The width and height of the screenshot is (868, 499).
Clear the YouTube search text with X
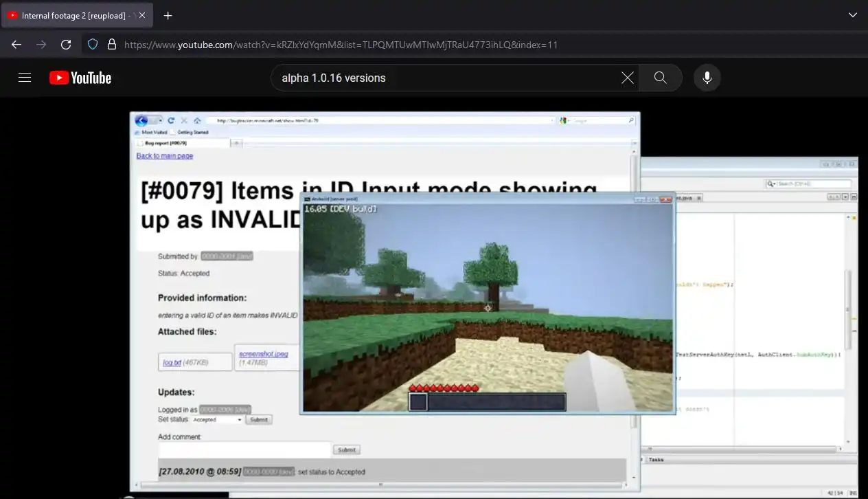click(x=627, y=78)
